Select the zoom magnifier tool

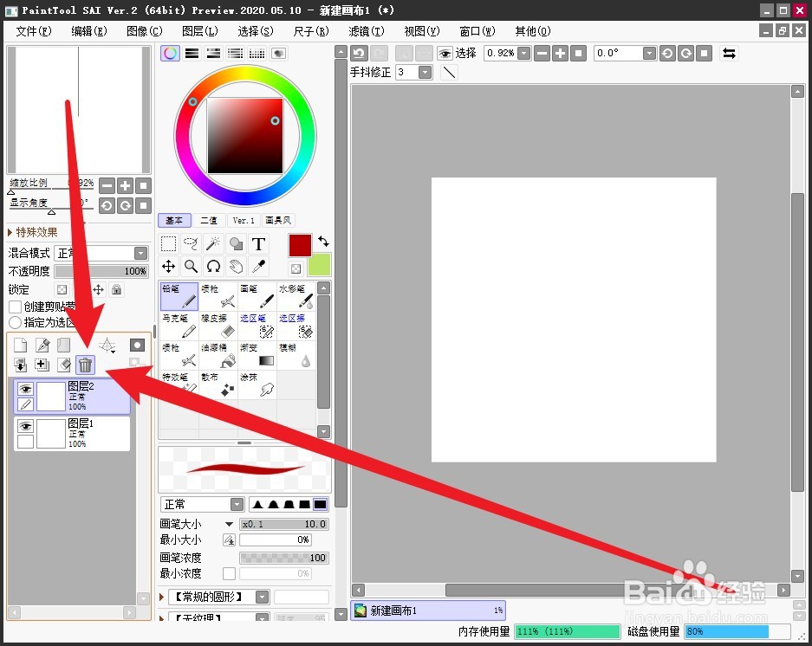tap(191, 267)
